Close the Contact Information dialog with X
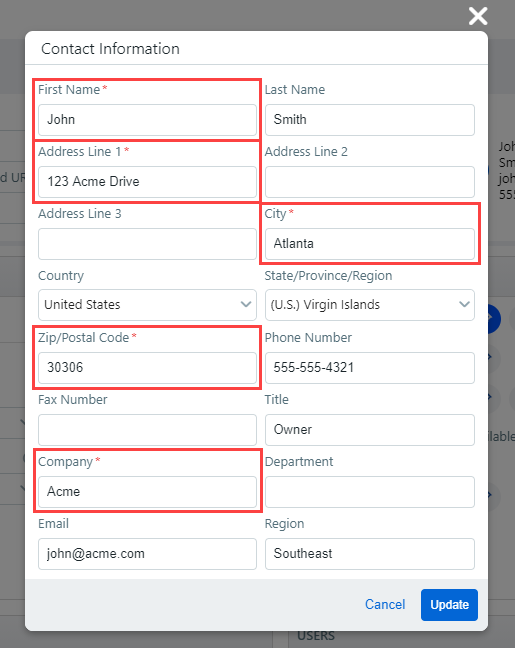This screenshot has height=648, width=515. point(478,17)
